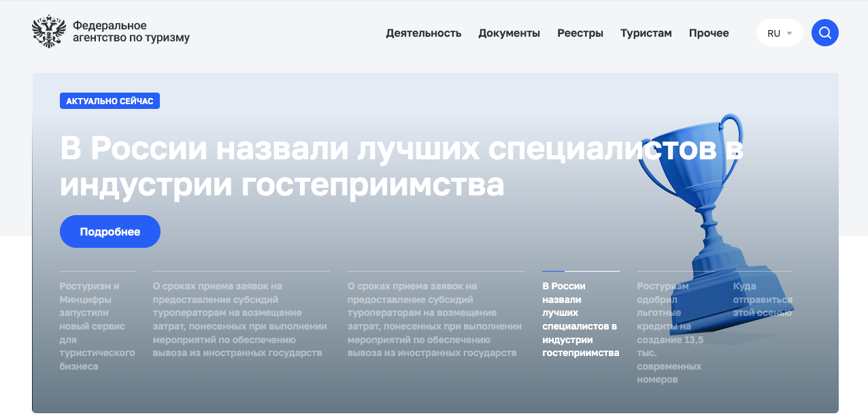Click the Федеральное агентство по туризму title

[131, 32]
